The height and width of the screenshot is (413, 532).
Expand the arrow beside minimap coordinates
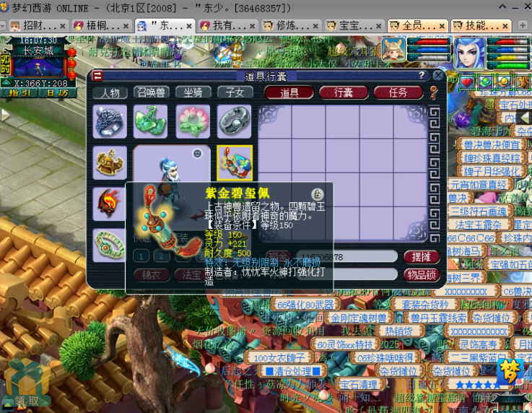(x=6, y=82)
